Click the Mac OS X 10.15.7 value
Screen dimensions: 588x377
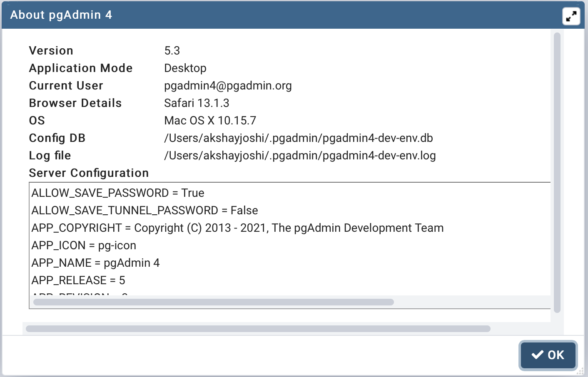[x=210, y=121]
